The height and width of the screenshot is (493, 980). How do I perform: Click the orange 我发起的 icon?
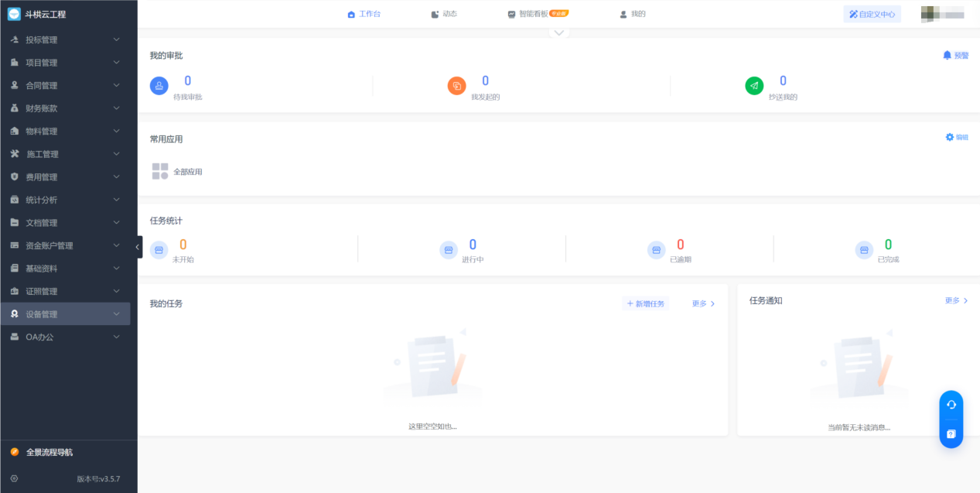click(x=456, y=86)
